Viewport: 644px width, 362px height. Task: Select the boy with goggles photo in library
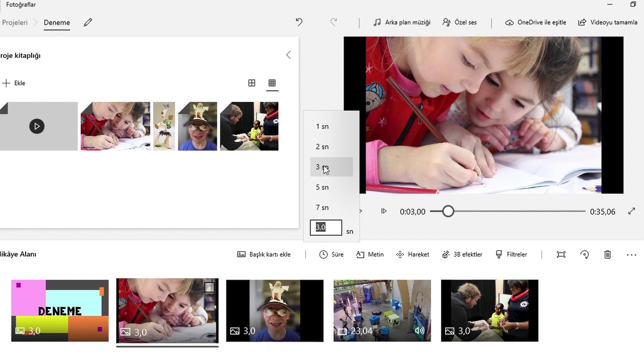(198, 126)
